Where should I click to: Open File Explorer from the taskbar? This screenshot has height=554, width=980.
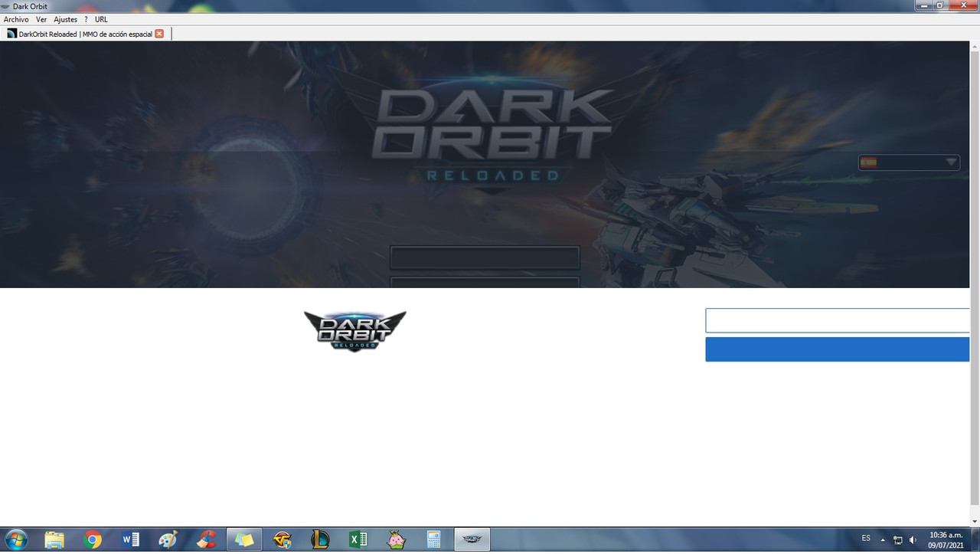(x=54, y=539)
